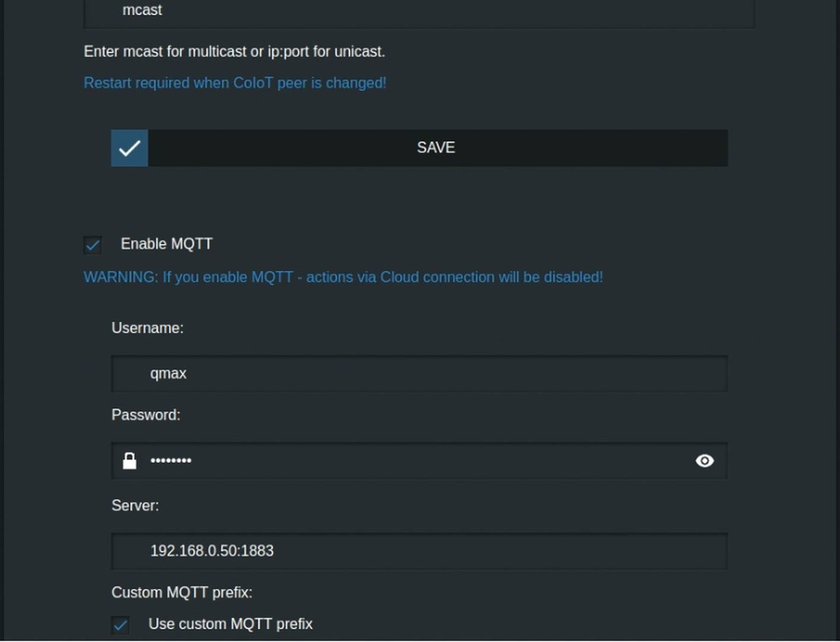Focus the Username field containing qmax

pos(419,374)
